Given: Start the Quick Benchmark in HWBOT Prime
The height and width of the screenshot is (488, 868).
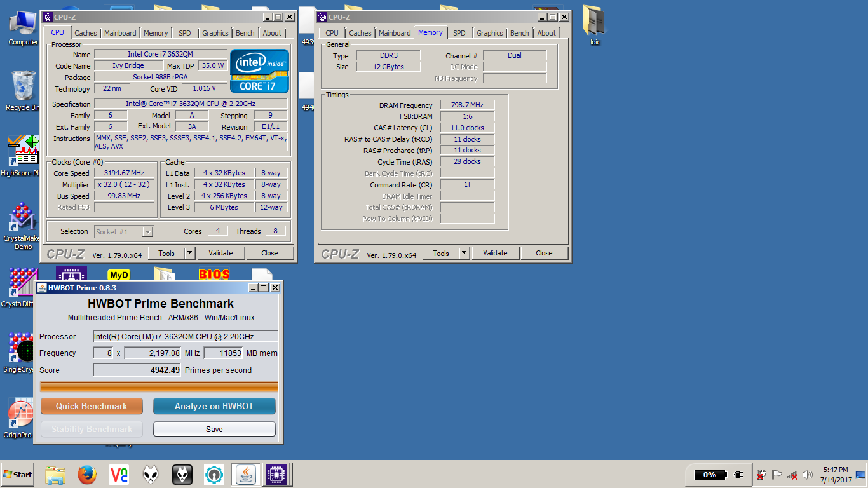Looking at the screenshot, I should tap(92, 406).
